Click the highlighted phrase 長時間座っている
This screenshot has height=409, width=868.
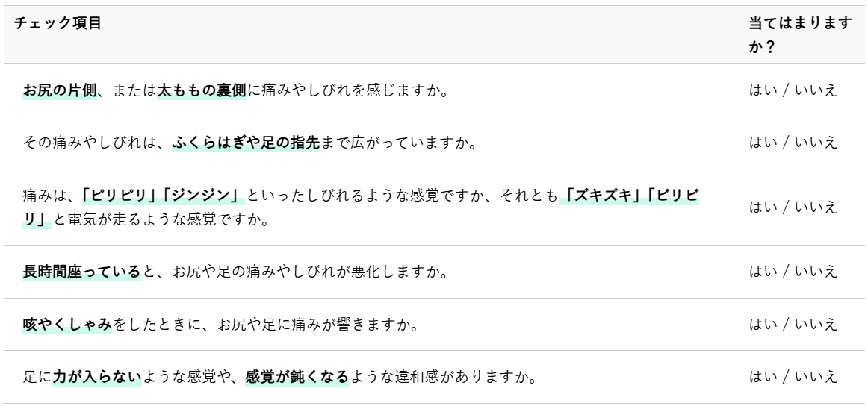[81, 270]
